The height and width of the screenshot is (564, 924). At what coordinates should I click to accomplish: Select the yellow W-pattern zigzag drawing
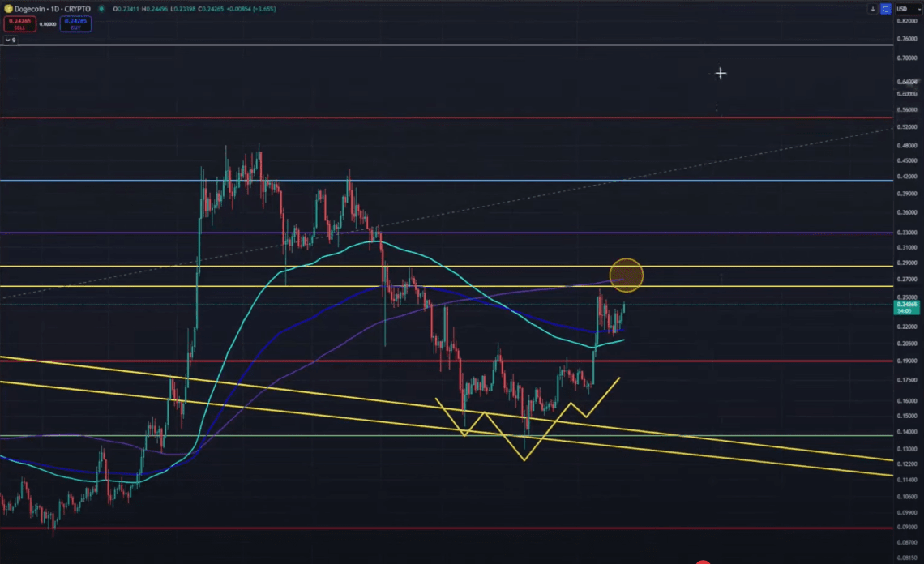click(x=527, y=419)
